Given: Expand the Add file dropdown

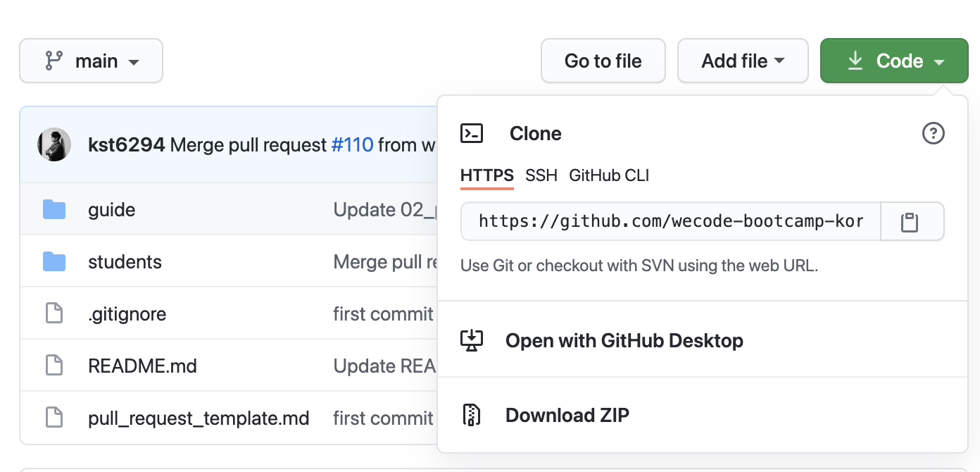Looking at the screenshot, I should [x=743, y=61].
